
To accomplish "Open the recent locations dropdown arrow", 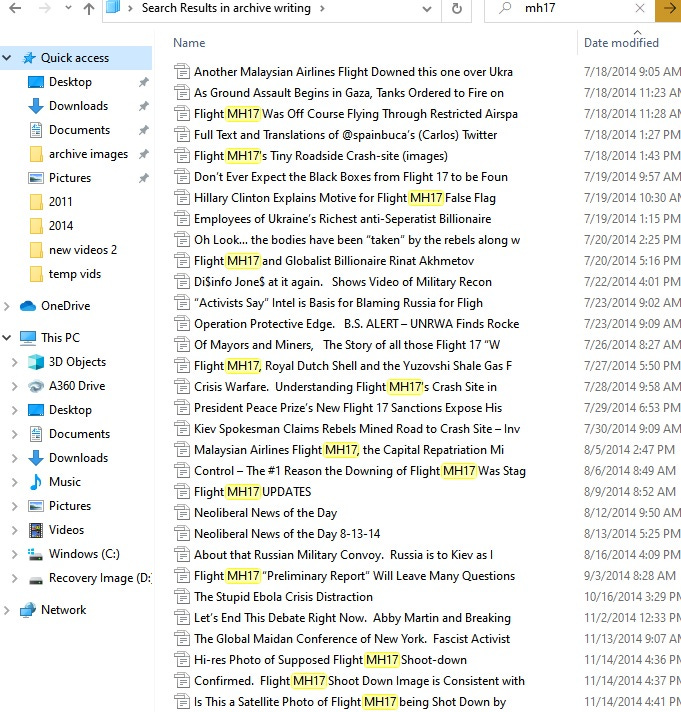I will [x=68, y=8].
